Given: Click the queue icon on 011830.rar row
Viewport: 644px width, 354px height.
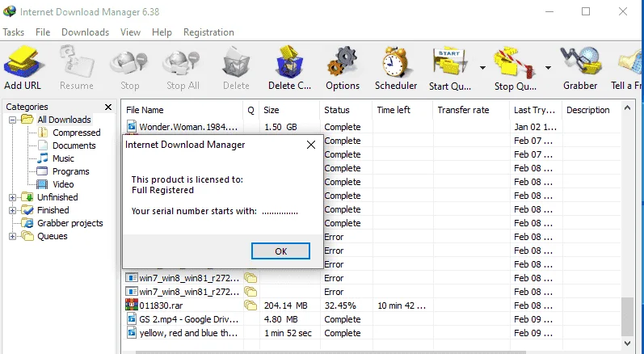Looking at the screenshot, I should tap(250, 306).
